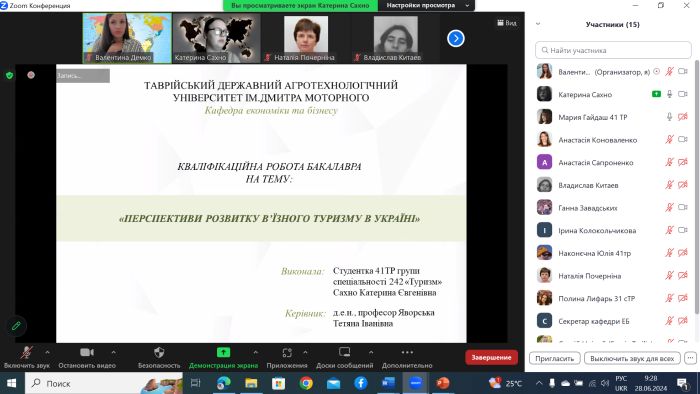The height and width of the screenshot is (394, 700).
Task: Click the red recording indicator dot
Action: click(x=31, y=75)
